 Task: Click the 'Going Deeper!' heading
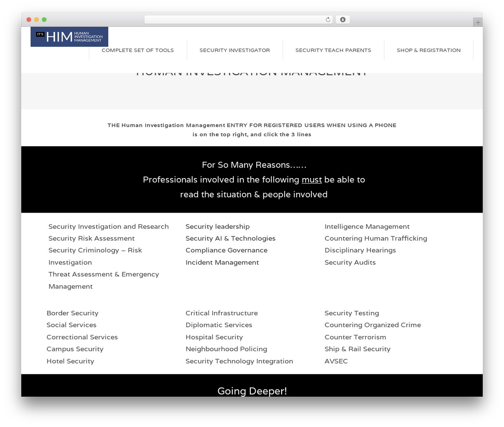tap(252, 391)
